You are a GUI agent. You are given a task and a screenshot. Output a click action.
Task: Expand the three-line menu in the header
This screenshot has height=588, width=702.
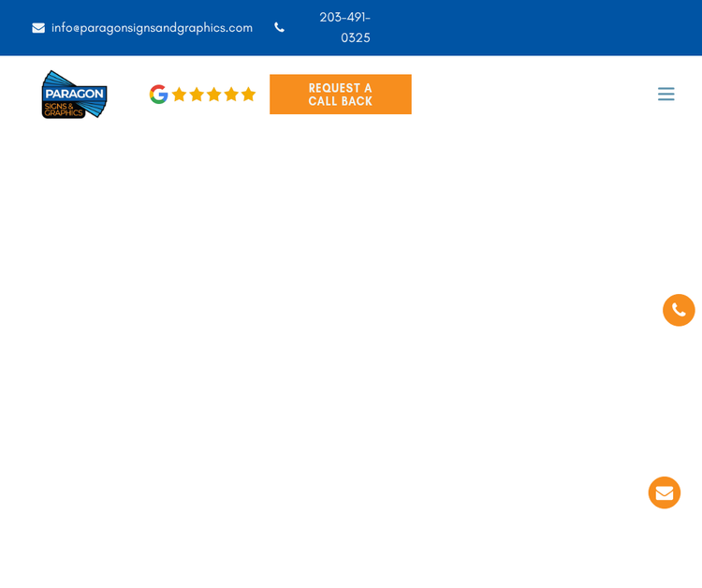[x=665, y=94]
